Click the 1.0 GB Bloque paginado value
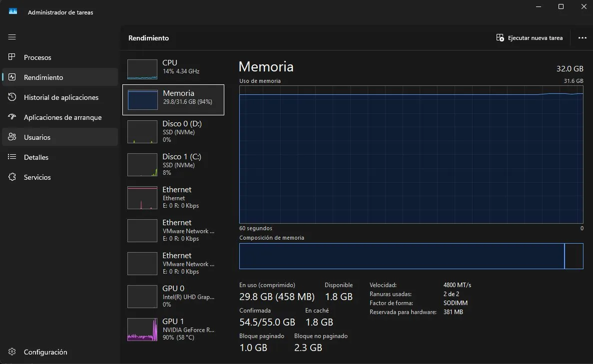This screenshot has height=364, width=593. tap(253, 348)
